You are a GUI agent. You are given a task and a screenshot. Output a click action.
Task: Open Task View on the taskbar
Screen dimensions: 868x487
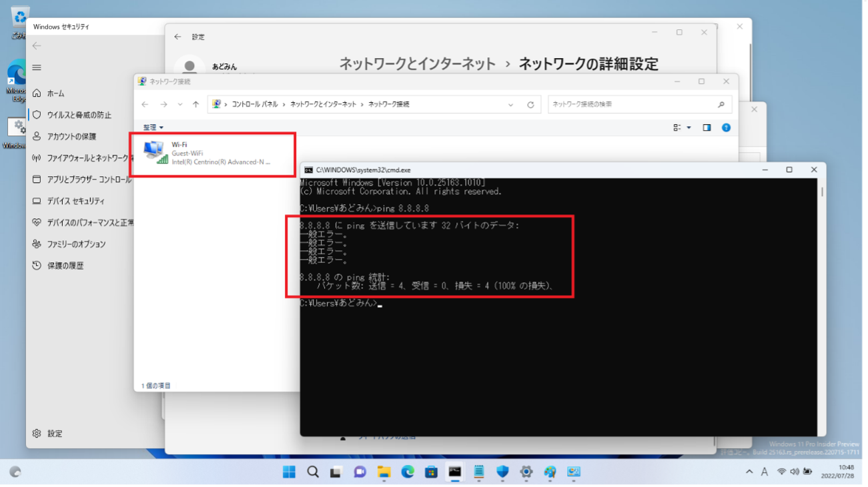tap(336, 472)
